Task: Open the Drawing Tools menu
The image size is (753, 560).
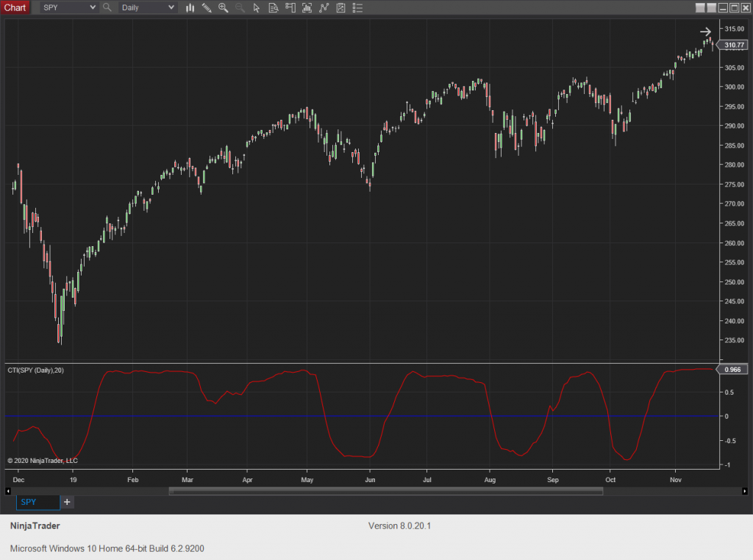Action: click(x=207, y=8)
